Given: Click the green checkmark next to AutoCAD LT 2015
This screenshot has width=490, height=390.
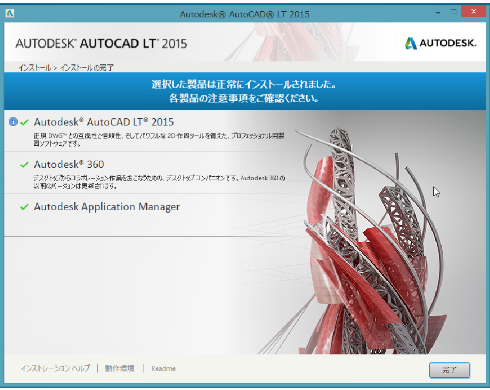Looking at the screenshot, I should point(24,122).
